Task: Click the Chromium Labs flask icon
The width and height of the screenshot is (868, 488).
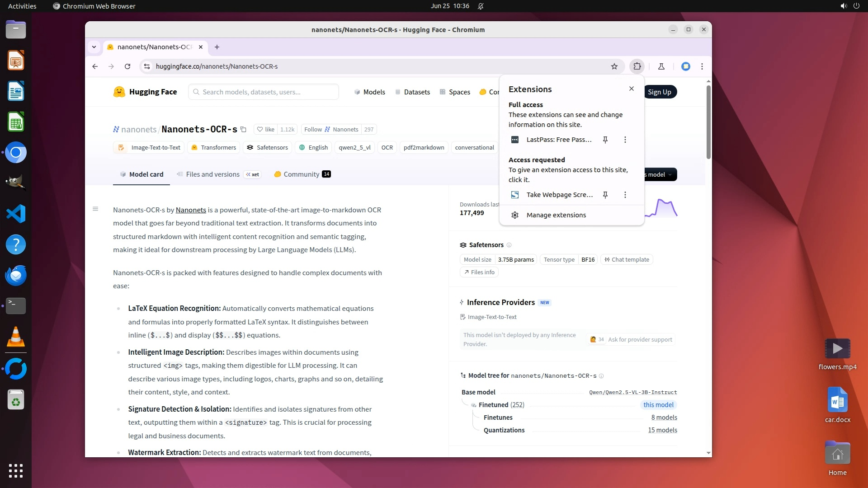Action: (661, 66)
